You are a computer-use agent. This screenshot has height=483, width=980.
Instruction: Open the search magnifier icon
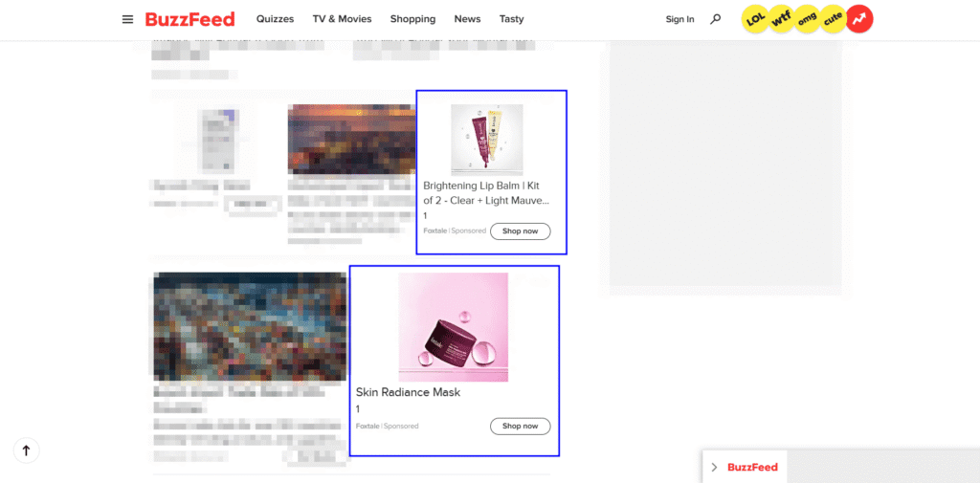pyautogui.click(x=716, y=19)
